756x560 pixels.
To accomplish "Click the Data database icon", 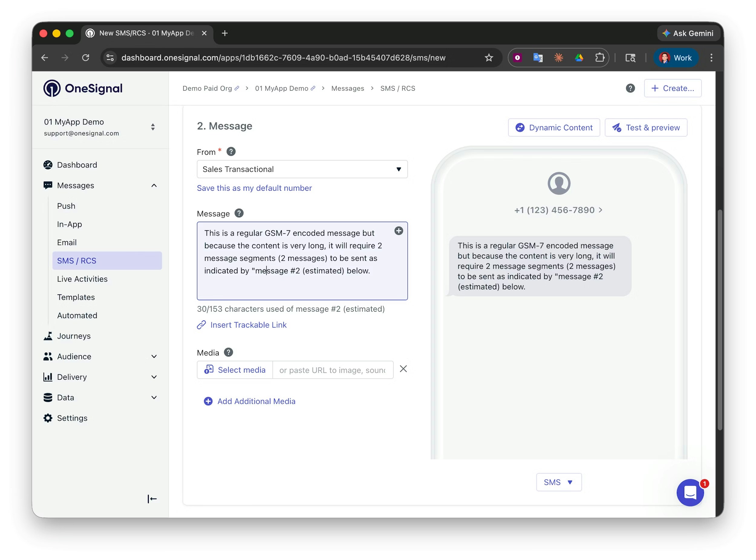I will (48, 397).
